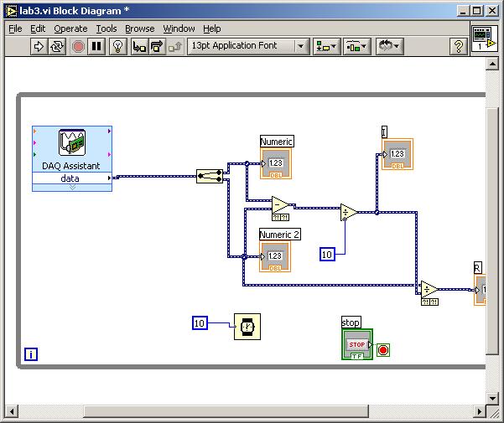Open the Window menu
The height and width of the screenshot is (423, 504).
[179, 28]
